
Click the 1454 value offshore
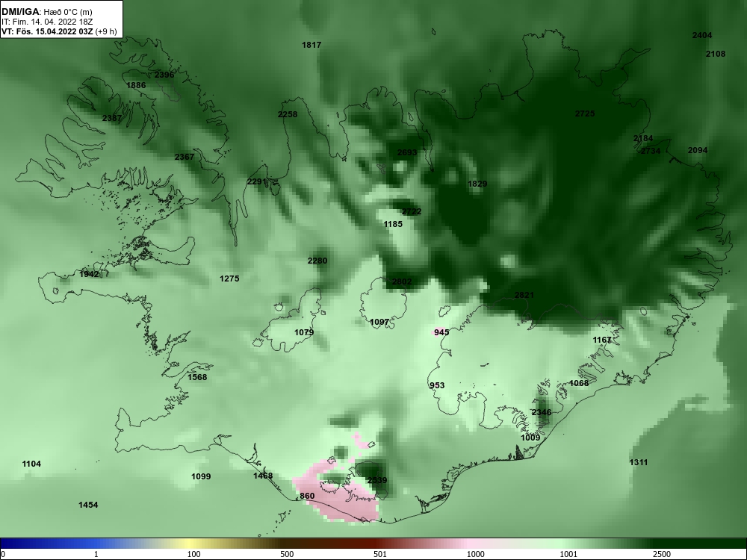(88, 505)
